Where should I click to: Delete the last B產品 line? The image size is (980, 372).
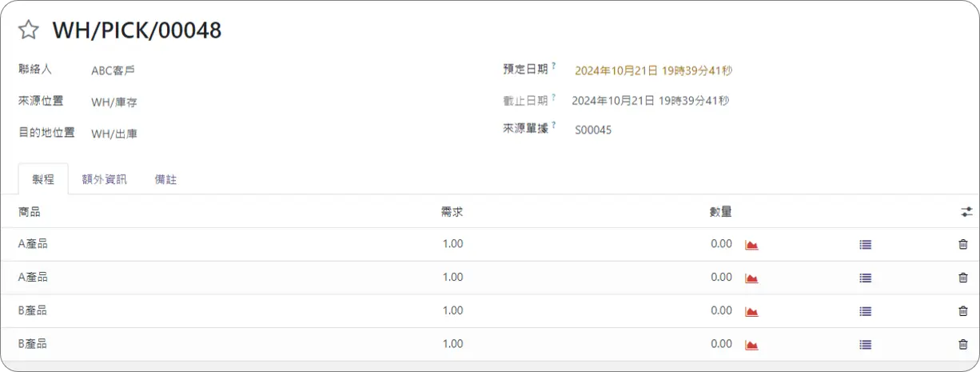962,344
